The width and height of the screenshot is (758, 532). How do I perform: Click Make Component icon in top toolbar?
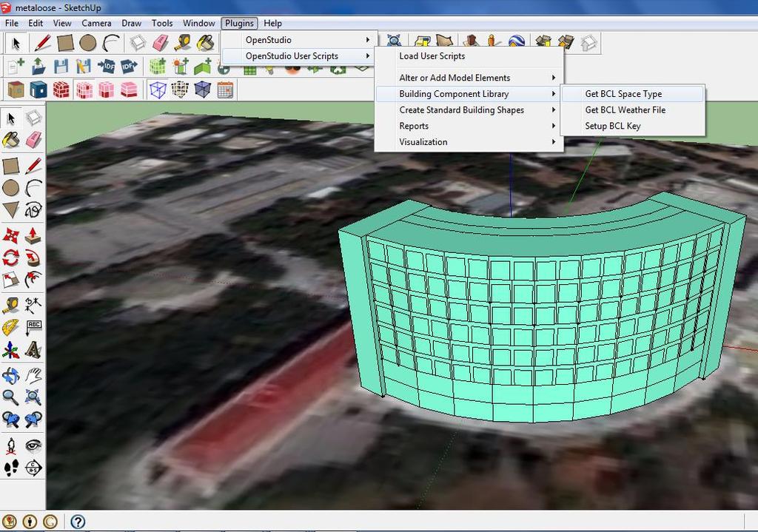138,42
